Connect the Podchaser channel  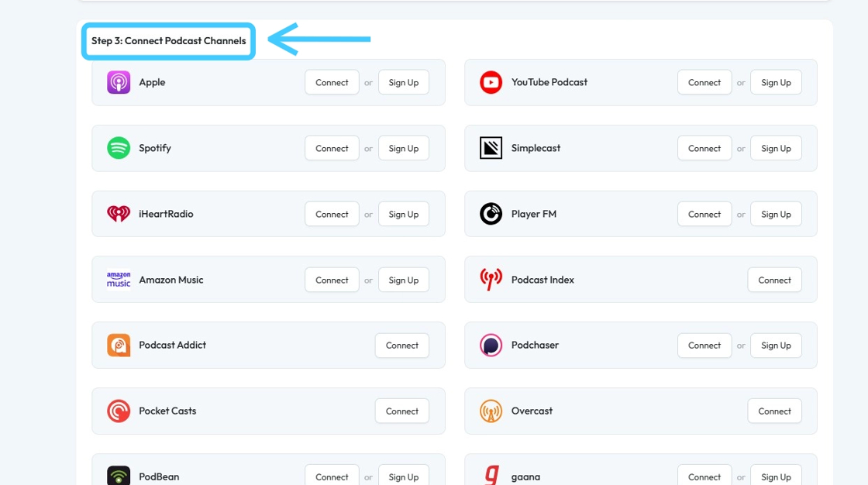tap(704, 346)
